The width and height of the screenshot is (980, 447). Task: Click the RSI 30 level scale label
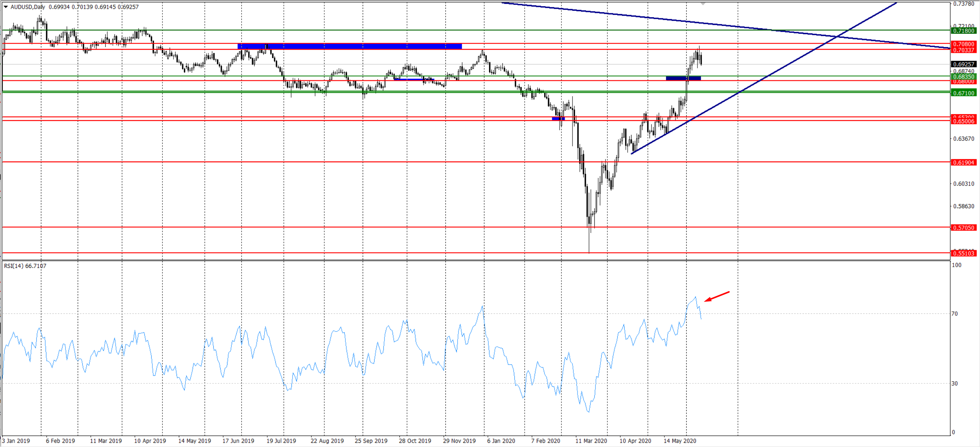(x=954, y=383)
